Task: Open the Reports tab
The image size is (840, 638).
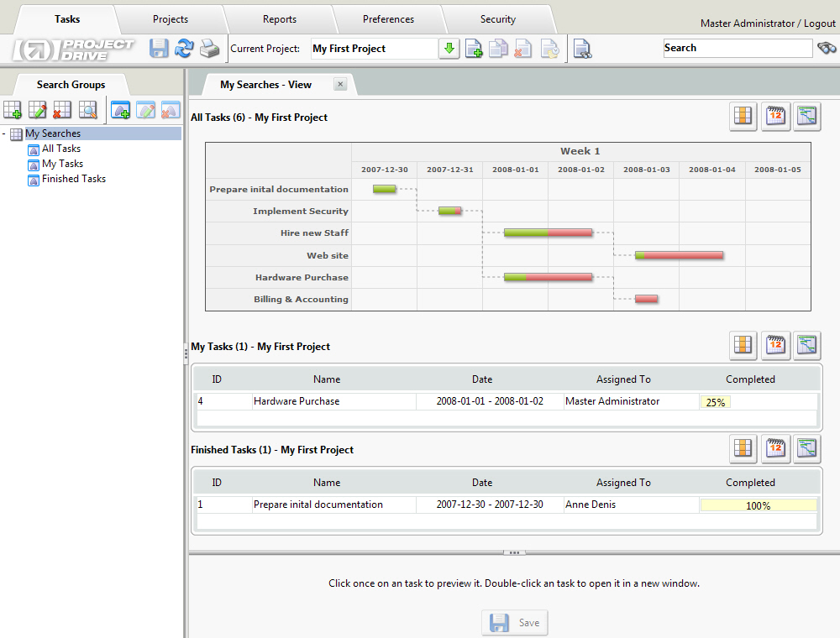Action: (280, 19)
